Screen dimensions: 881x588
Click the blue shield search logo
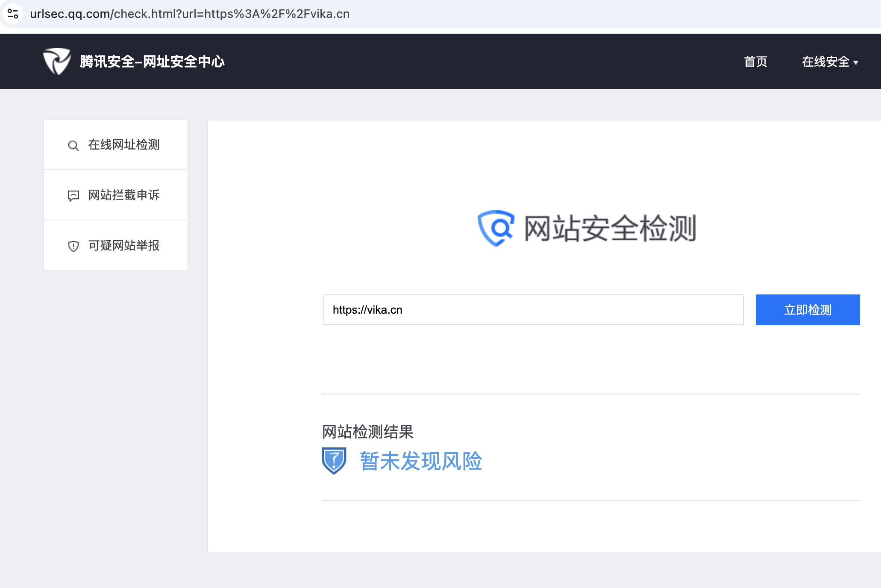point(496,228)
